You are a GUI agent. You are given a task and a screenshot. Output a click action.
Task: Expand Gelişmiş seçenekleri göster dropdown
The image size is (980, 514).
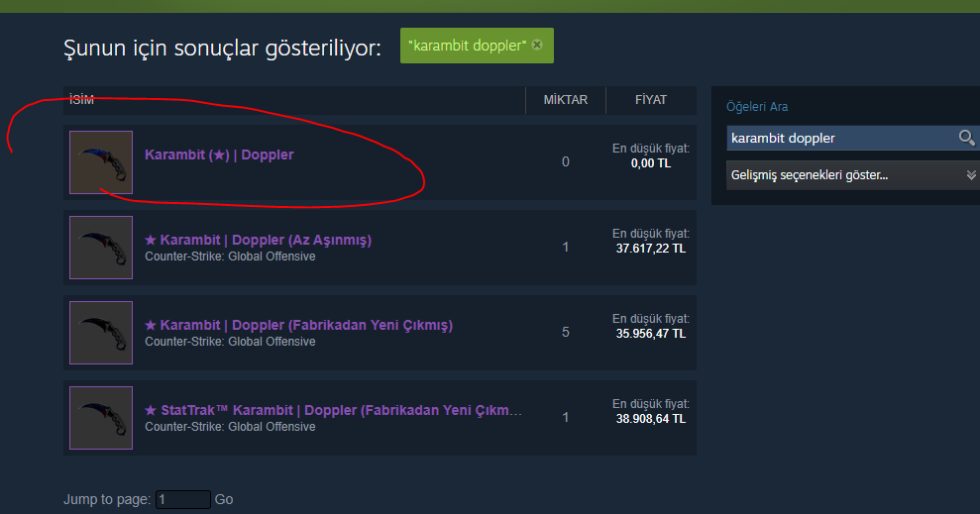(853, 175)
